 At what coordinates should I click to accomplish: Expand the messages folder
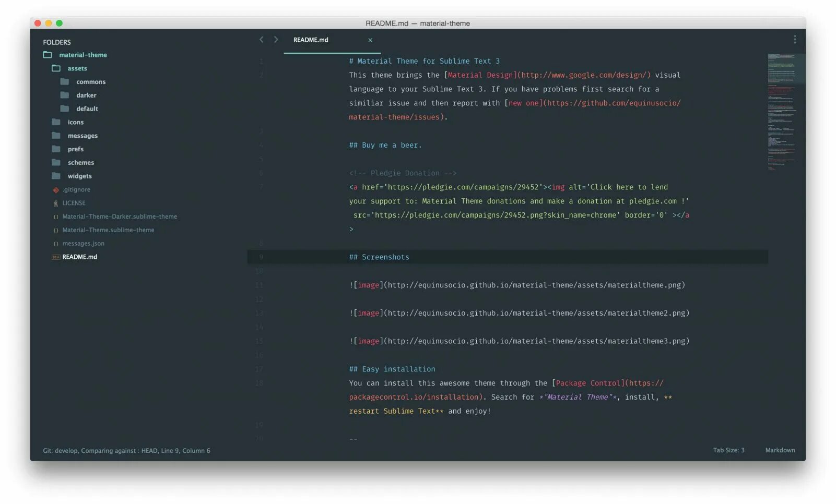pos(83,136)
